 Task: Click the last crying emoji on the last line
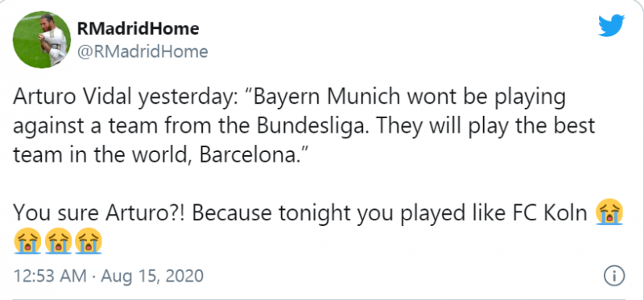coord(89,241)
